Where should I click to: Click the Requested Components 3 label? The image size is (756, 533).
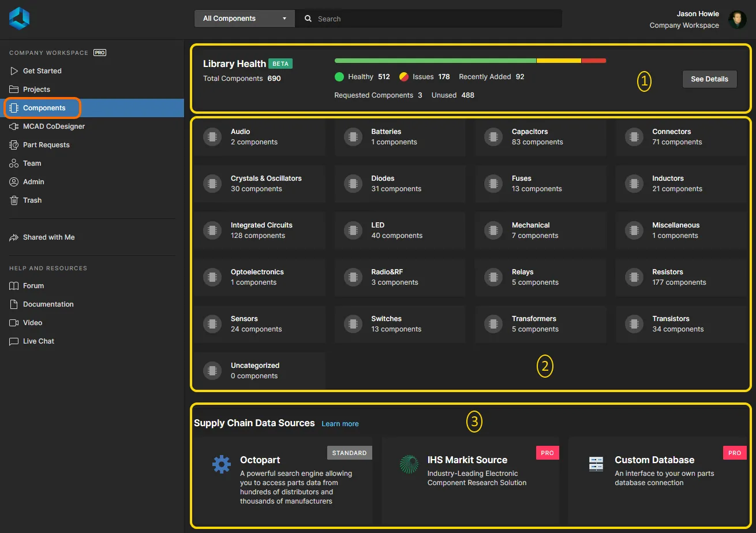(379, 95)
